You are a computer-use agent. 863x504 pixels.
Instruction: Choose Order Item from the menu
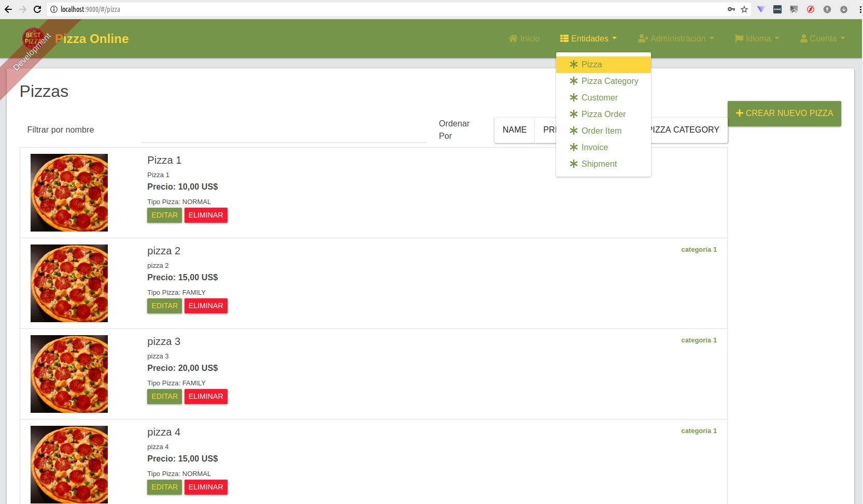coord(603,131)
